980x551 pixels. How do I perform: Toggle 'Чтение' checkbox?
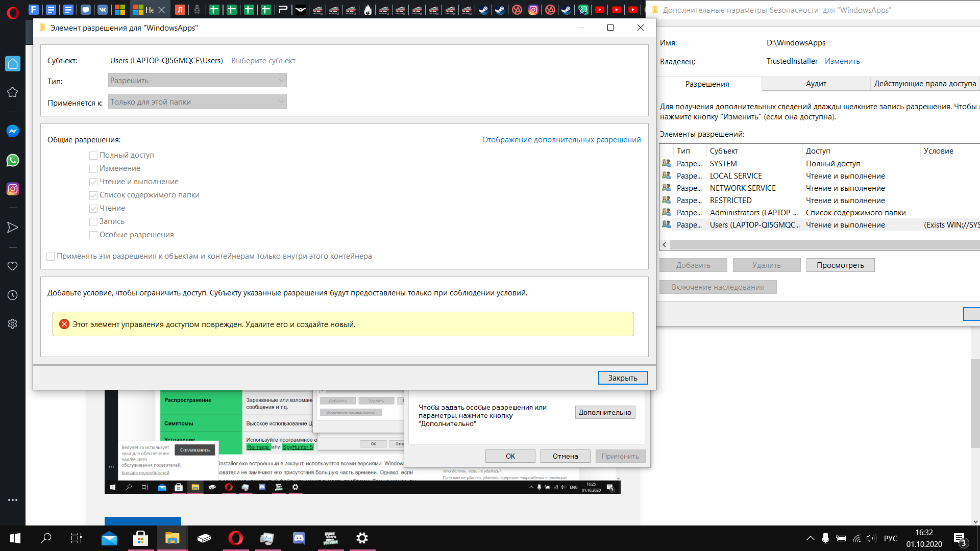(93, 209)
